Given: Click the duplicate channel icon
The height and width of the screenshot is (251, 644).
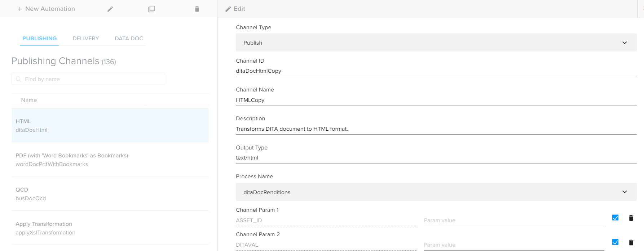Looking at the screenshot, I should click(x=152, y=9).
